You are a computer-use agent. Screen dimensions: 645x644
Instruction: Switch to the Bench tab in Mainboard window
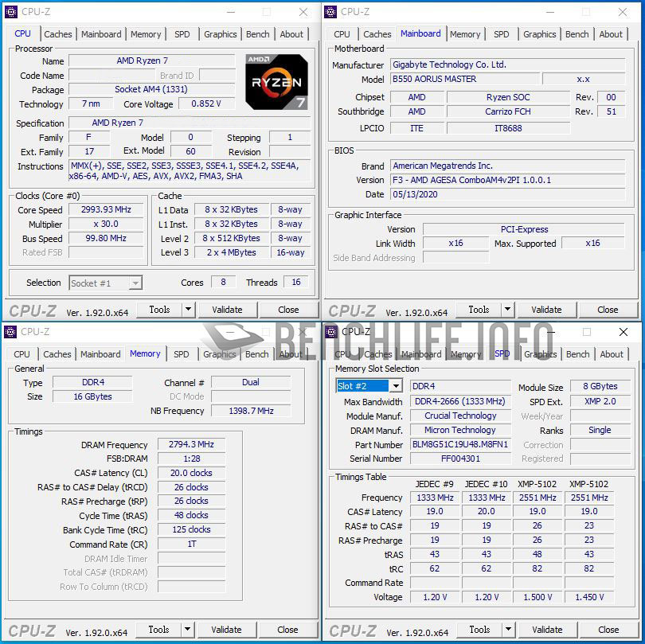pos(577,34)
